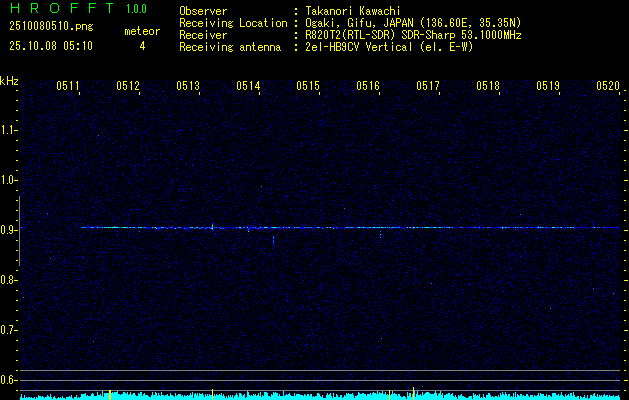Click the echo streak below the carrier after 0514

click(x=274, y=240)
